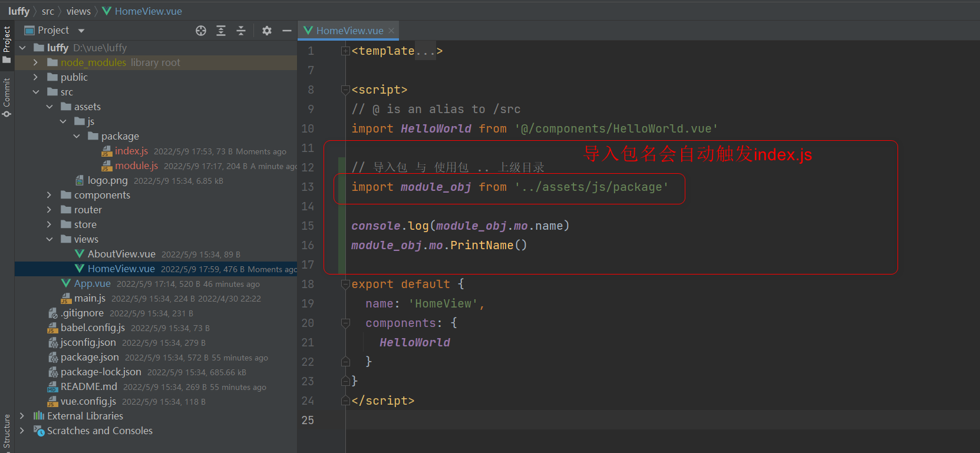This screenshot has width=980, height=453.
Task: Expand the components folder
Action: click(50, 195)
